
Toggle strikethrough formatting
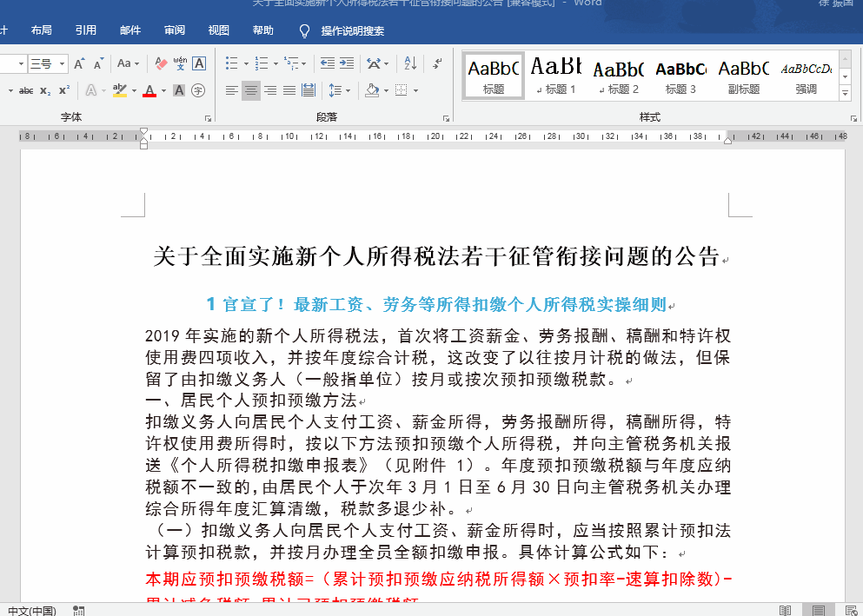click(28, 89)
